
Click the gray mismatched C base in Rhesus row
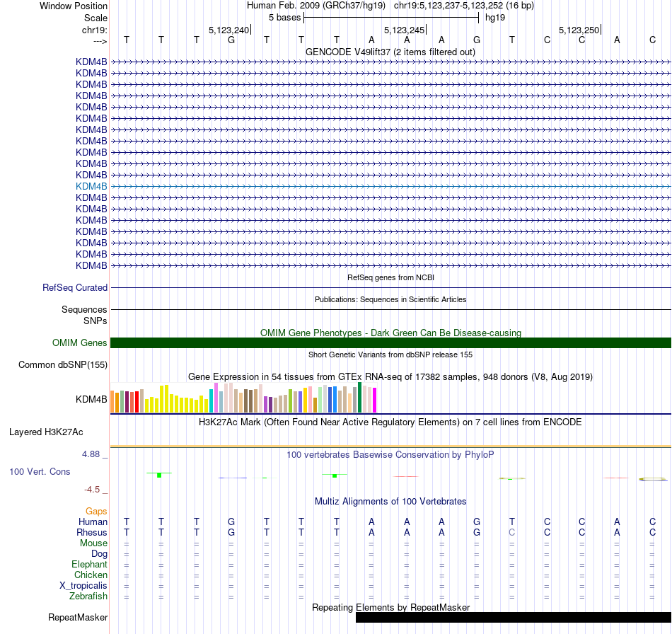click(x=511, y=532)
